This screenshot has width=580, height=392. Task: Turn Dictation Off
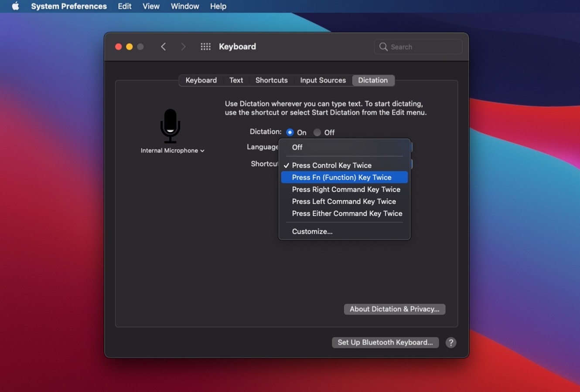point(317,132)
